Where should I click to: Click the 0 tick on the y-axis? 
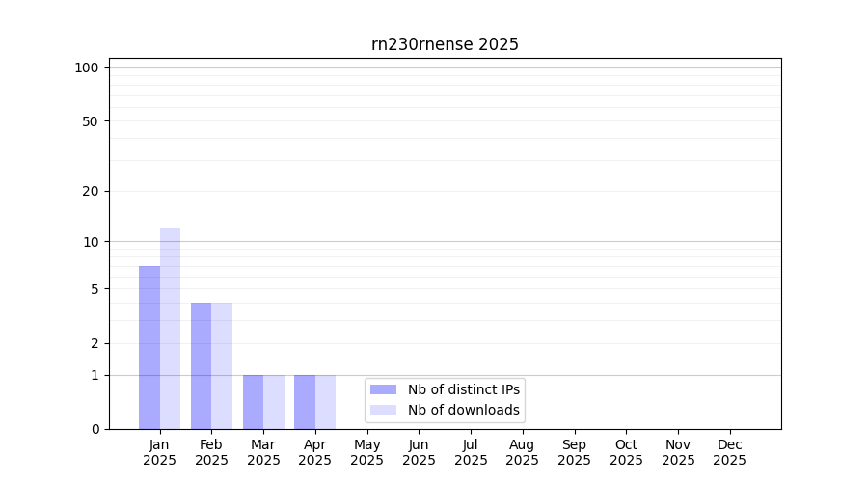[x=95, y=429]
